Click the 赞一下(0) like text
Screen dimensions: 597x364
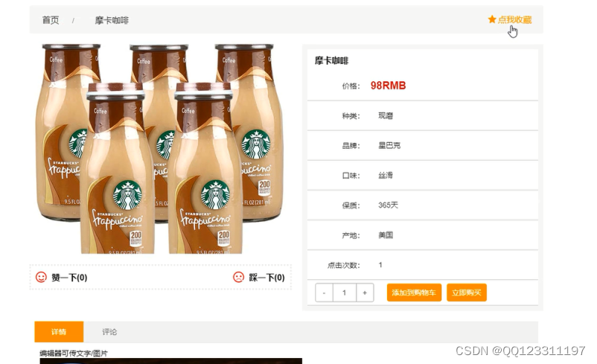pos(69,278)
